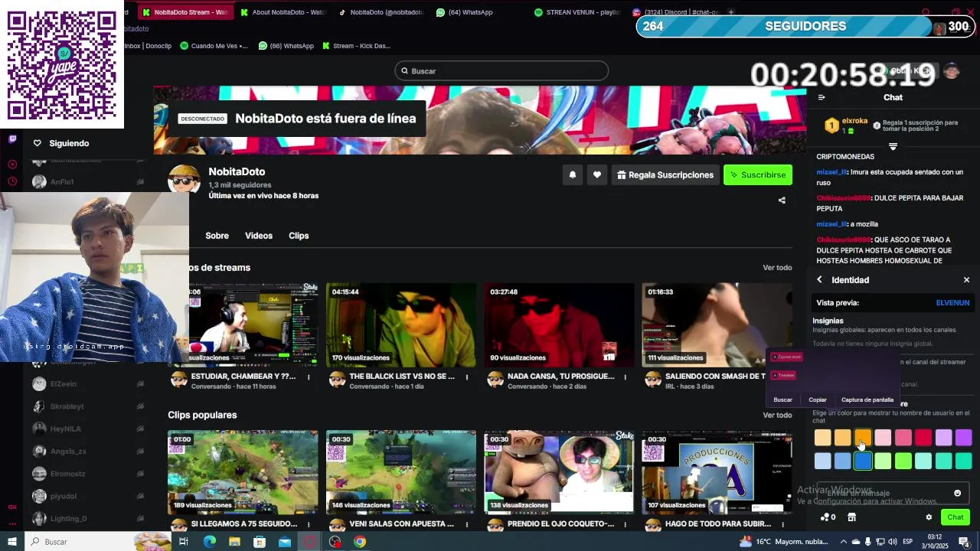
Task: Click the Suscribirse button
Action: pos(758,175)
